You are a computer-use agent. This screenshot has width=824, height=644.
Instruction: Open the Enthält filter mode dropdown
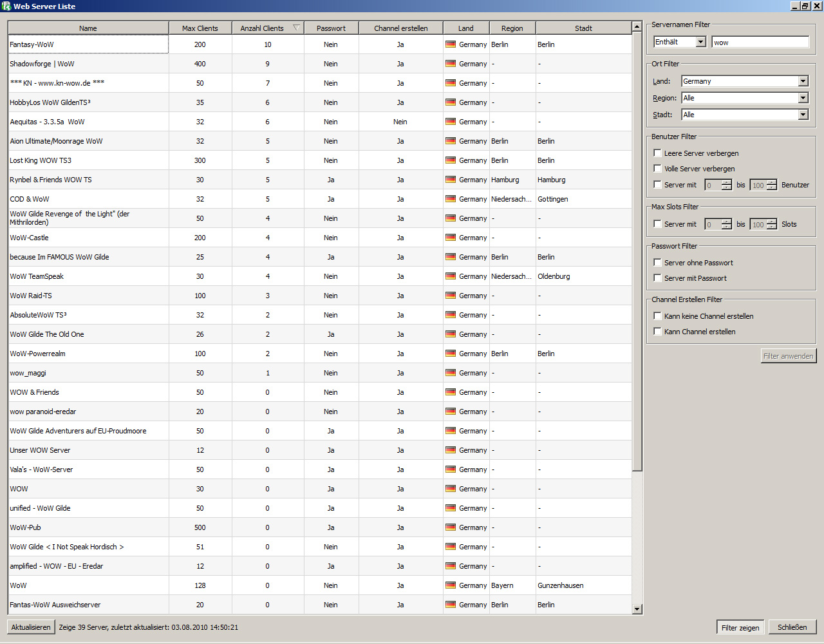point(700,42)
